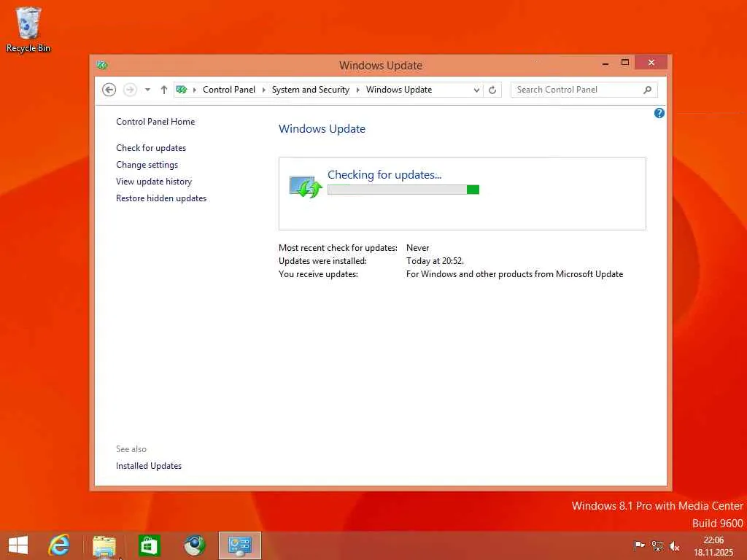
Task: Select the Control Panel taskbar button
Action: click(239, 545)
